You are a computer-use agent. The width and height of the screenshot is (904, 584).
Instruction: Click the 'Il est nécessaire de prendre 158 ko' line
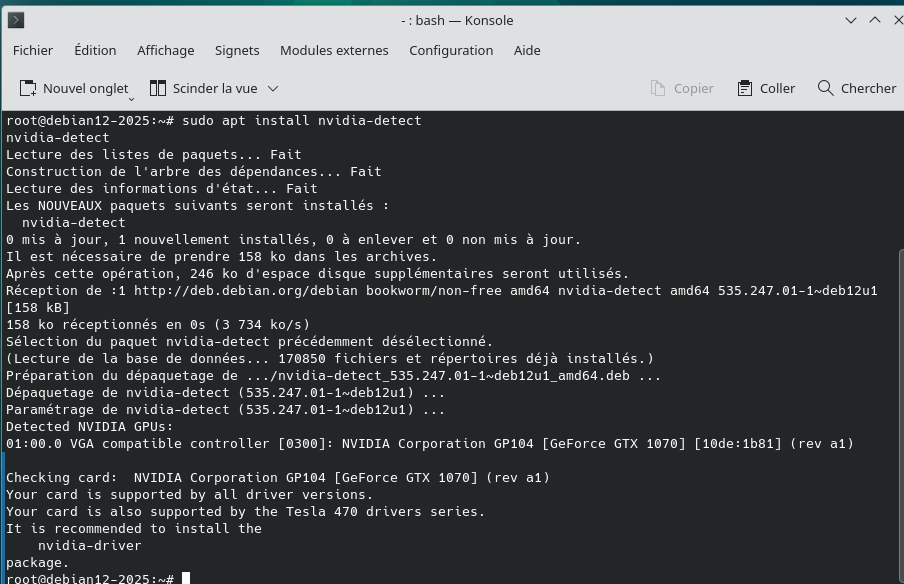(221, 257)
